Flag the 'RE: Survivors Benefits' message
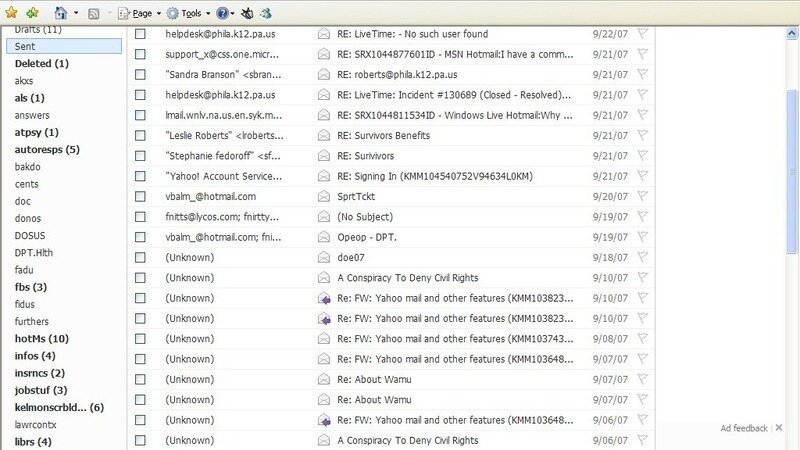 [x=642, y=135]
